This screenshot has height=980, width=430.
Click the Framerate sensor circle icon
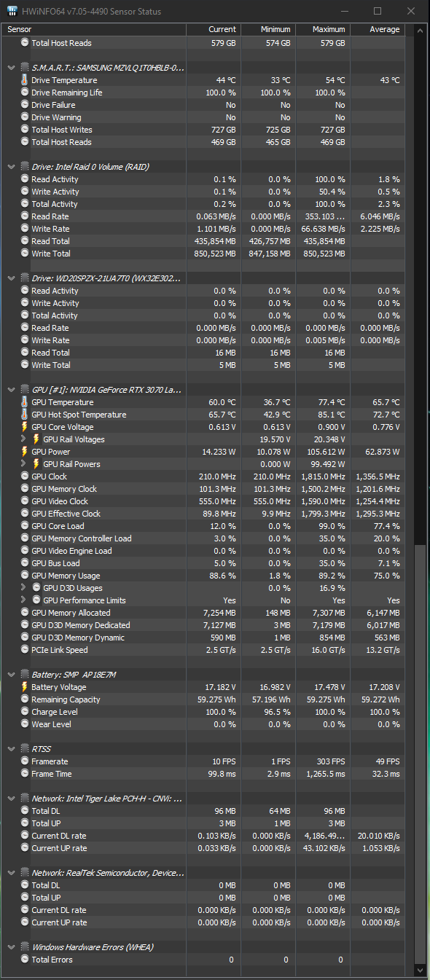point(25,761)
